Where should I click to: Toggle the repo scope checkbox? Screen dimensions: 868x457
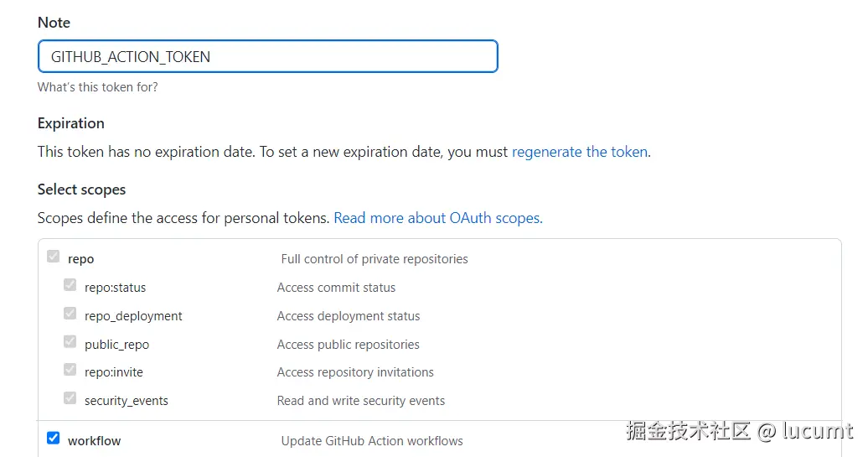53,257
